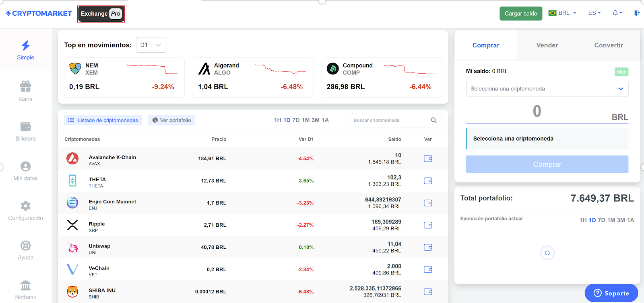Select 1A in crypto list timeframe

325,120
